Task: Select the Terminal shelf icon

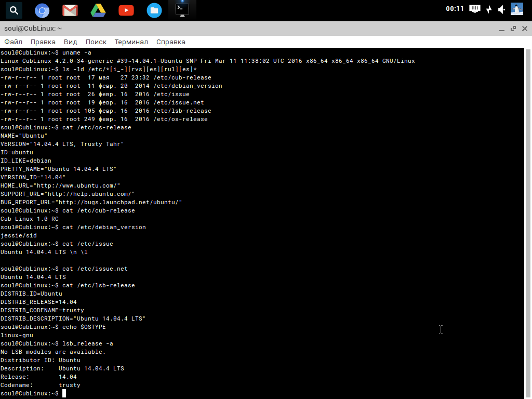Action: (x=182, y=10)
